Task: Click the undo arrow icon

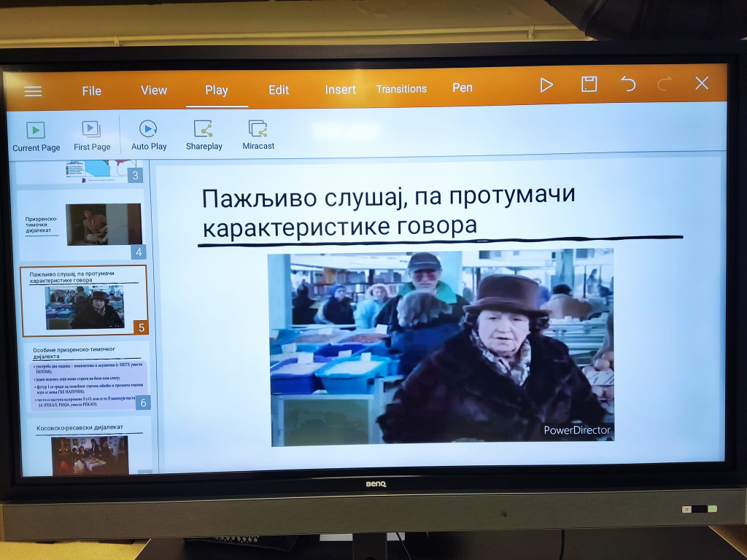Action: coord(627,84)
